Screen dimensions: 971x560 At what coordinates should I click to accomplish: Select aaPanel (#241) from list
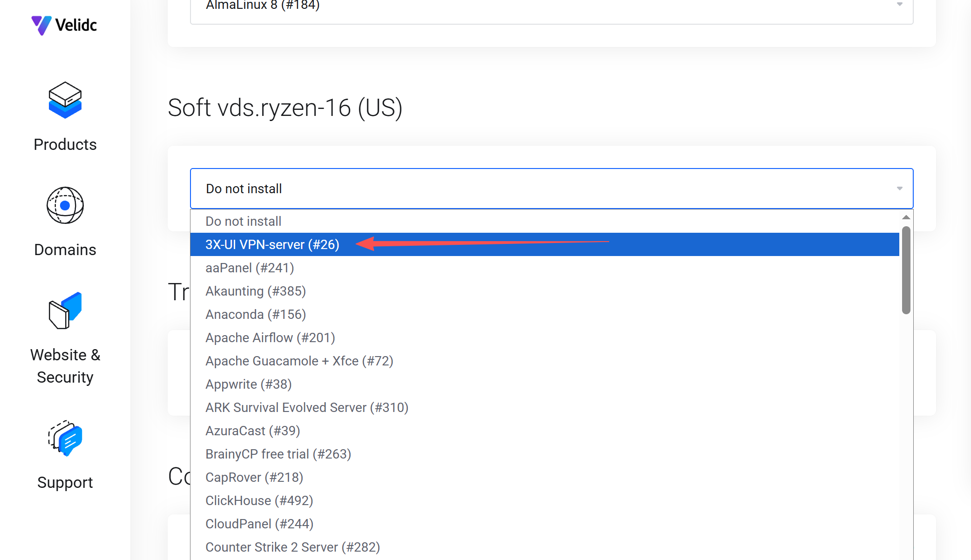pyautogui.click(x=250, y=268)
